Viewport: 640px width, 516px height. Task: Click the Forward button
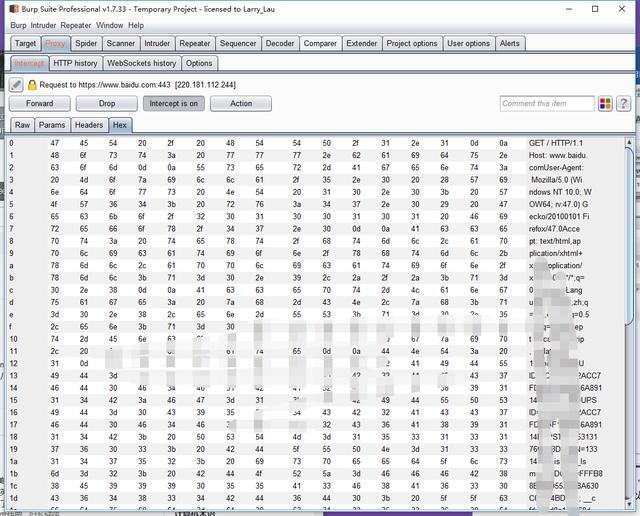point(40,104)
